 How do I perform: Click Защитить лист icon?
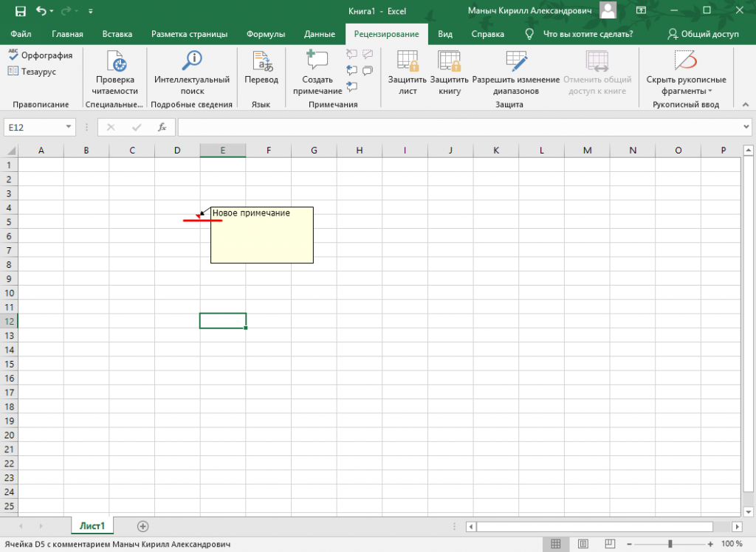408,63
